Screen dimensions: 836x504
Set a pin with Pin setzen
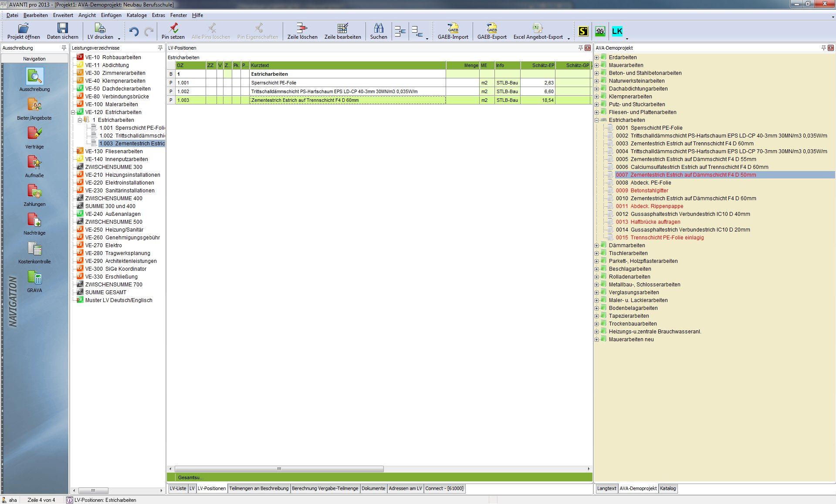[173, 31]
